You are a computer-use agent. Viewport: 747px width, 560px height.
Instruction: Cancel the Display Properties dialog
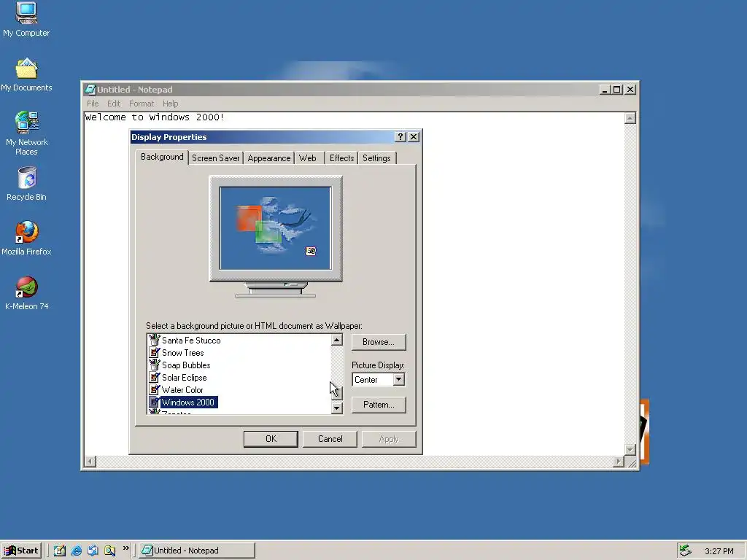click(330, 439)
